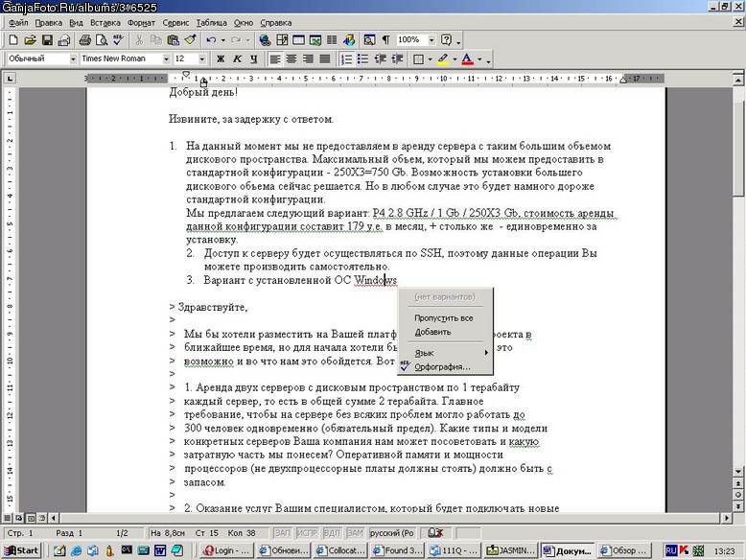Click the Columns icon
Screen dimensions: 746x560
coord(332,40)
